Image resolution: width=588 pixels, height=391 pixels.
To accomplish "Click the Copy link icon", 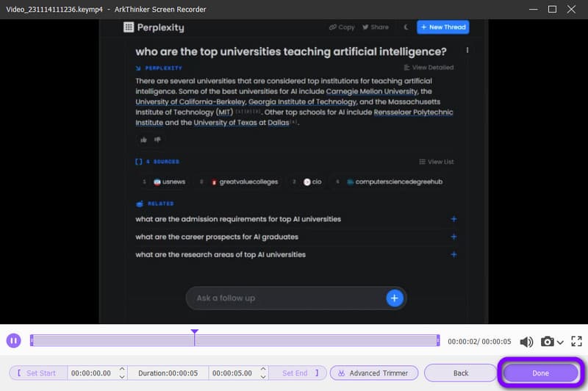I will (342, 27).
